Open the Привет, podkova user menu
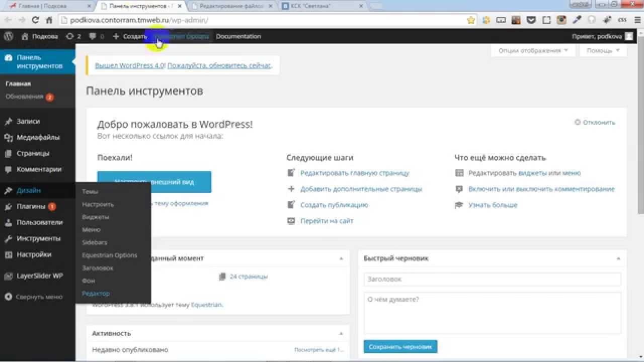 [x=597, y=36]
